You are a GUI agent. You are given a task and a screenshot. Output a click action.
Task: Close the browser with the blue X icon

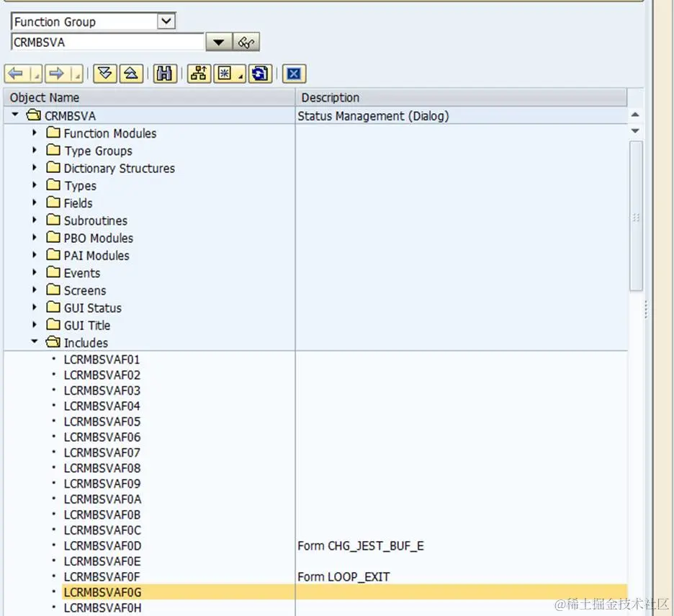point(294,74)
